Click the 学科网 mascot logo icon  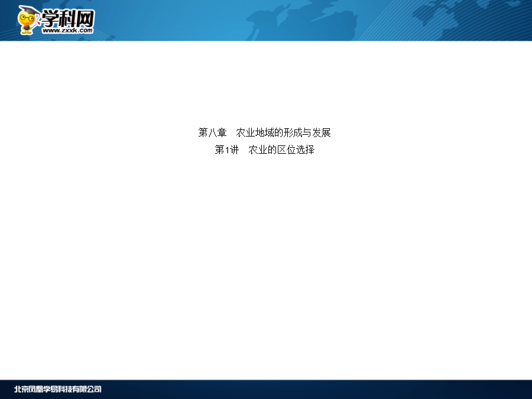[x=29, y=20]
